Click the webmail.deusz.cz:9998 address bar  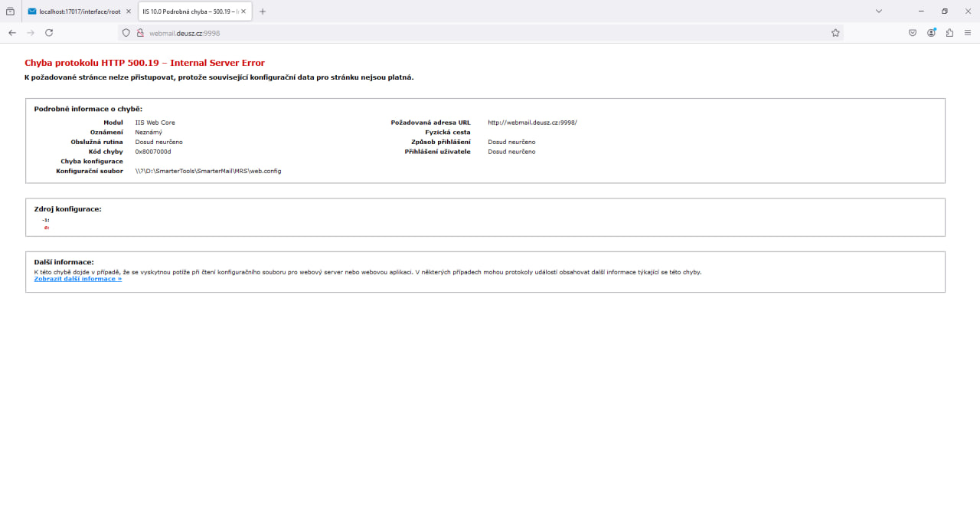coord(459,33)
